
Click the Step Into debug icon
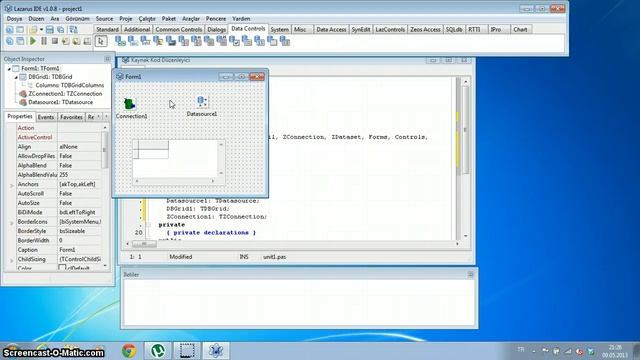[x=65, y=41]
